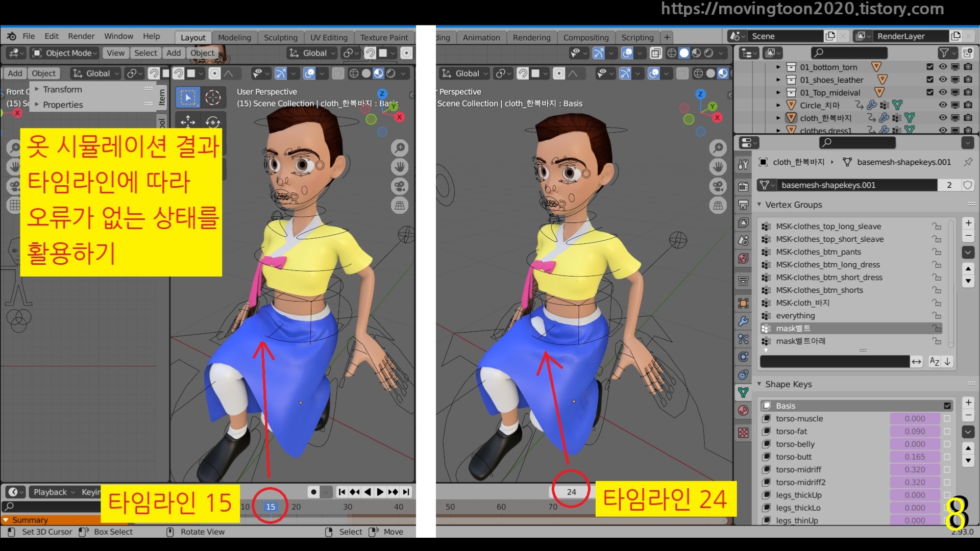Click Playback menu in timeline

(53, 492)
